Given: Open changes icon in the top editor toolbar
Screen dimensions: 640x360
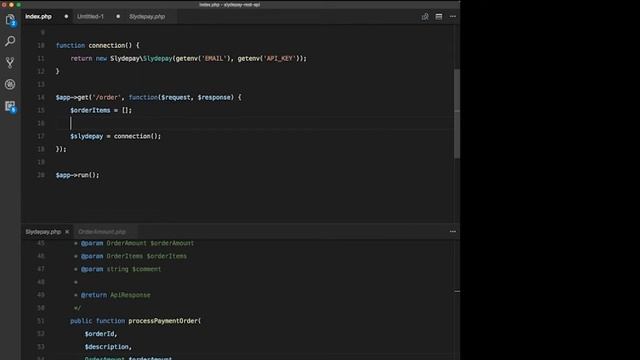Looking at the screenshot, I should click(425, 17).
